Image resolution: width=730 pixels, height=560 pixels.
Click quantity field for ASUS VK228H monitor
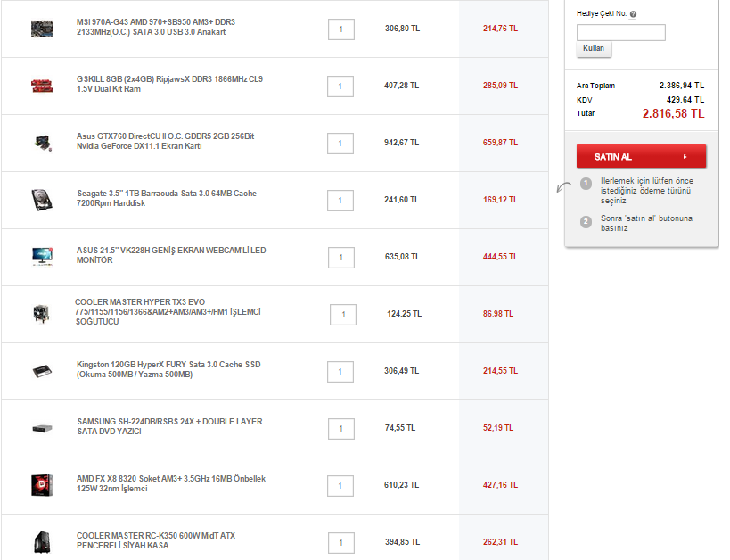341,258
